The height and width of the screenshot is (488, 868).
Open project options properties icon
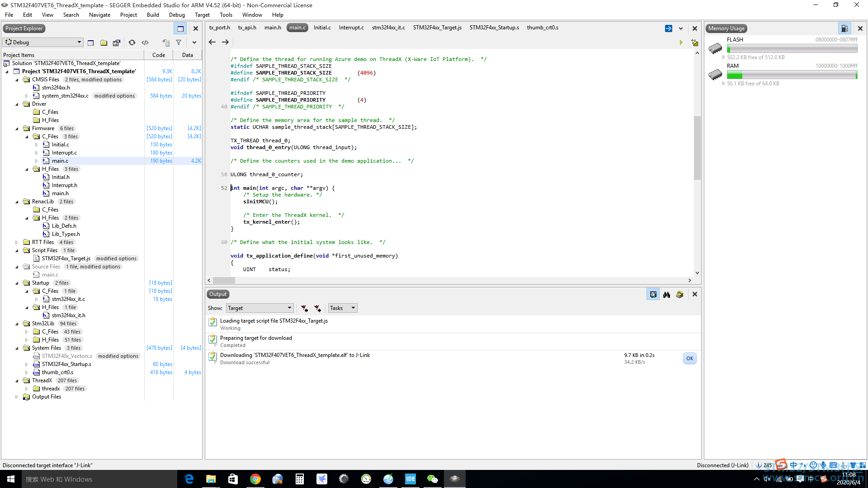pos(117,42)
